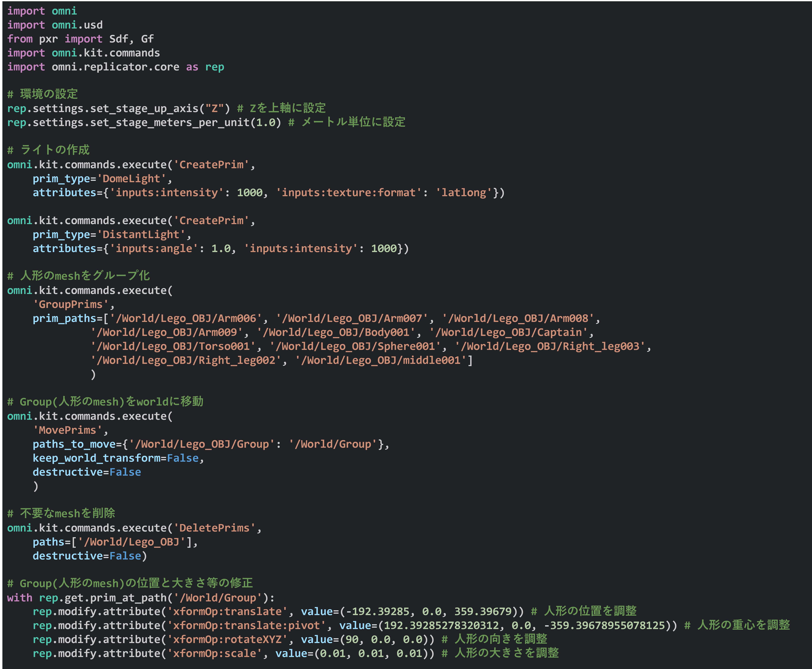Click the '# 環境の設定' comment
The width and height of the screenshot is (812, 669).
[42, 94]
